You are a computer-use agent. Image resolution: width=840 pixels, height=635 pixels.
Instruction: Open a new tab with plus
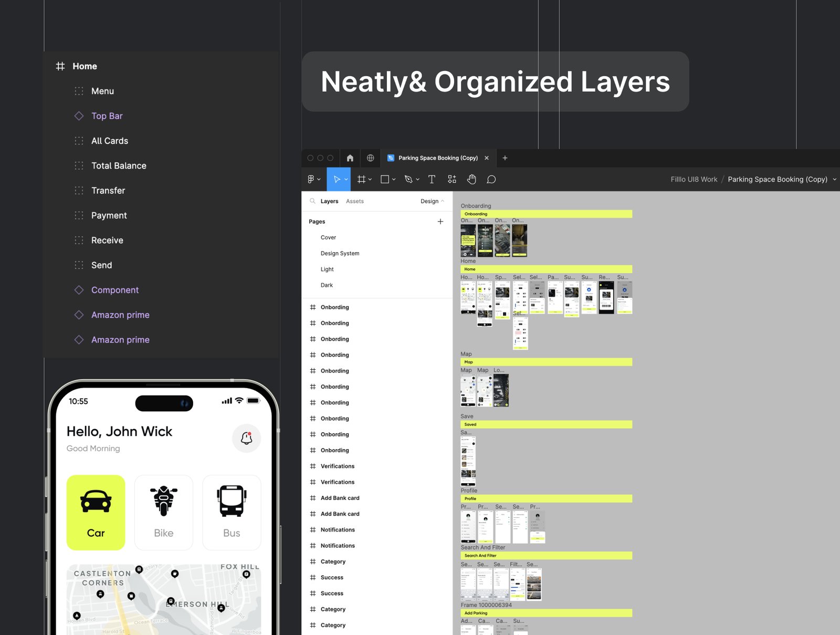[505, 158]
